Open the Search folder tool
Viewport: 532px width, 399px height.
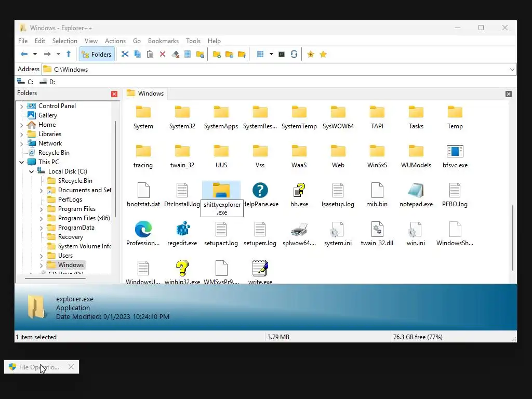[200, 54]
